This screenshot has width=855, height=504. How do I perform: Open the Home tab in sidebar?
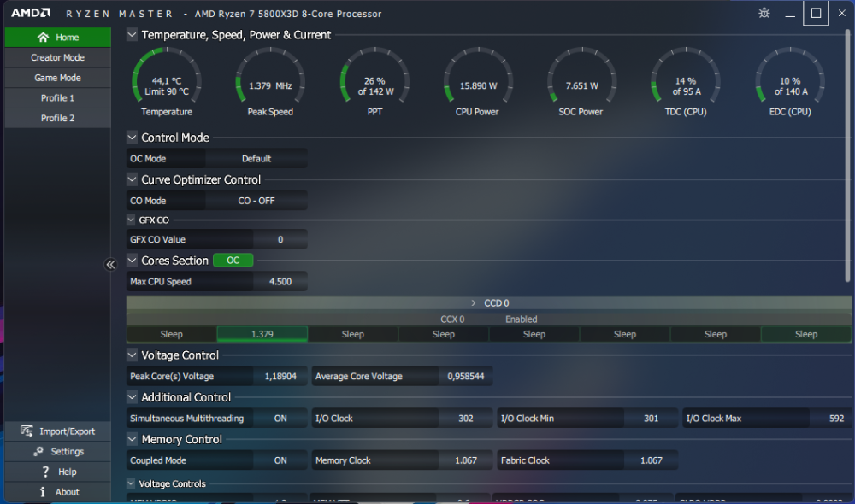[58, 37]
